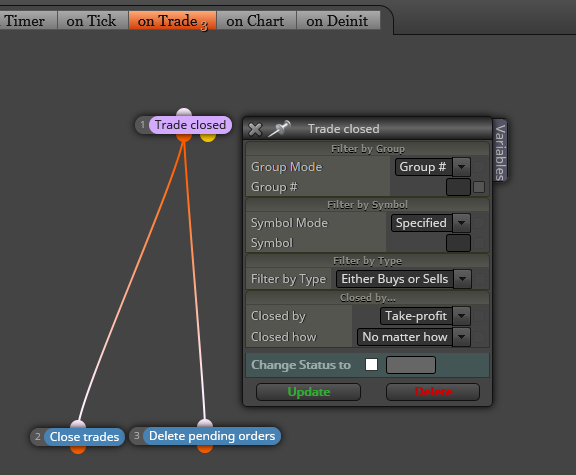This screenshot has height=475, width=576.
Task: Toggle the checkbox beside Group Mode dropdown
Action: click(x=479, y=167)
